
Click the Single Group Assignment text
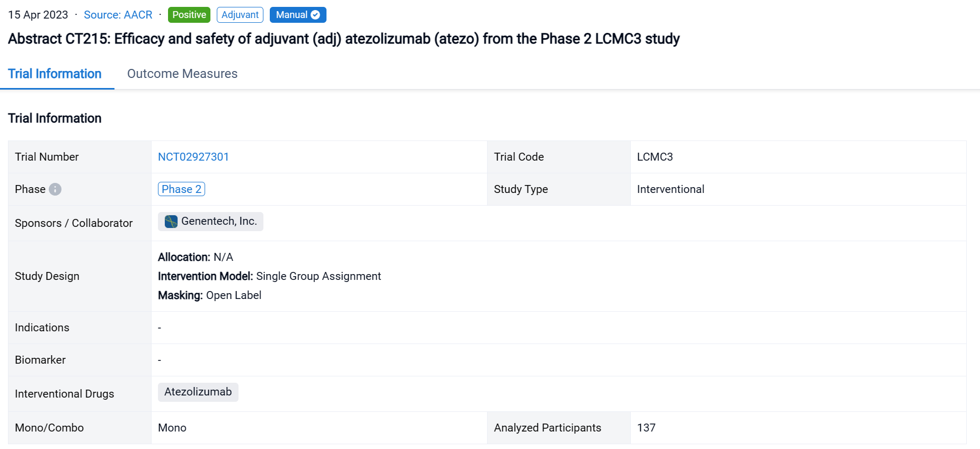coord(318,276)
